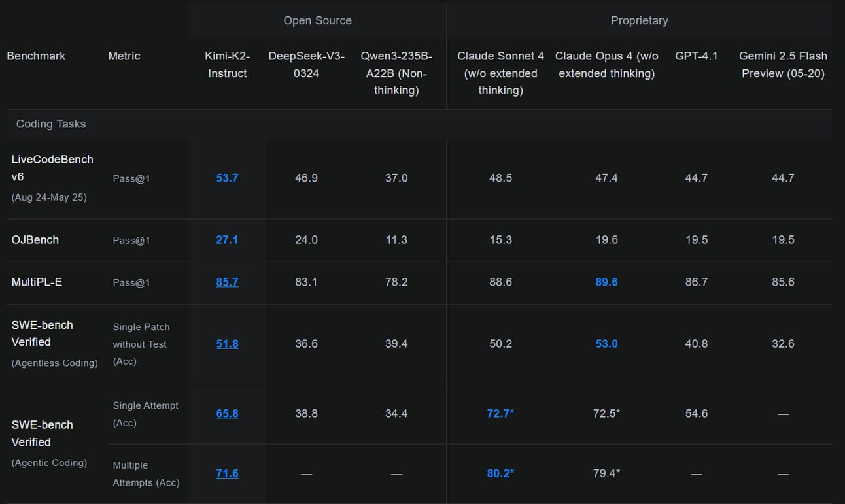Select the 80.2* Claude Sonnet 4 score
This screenshot has height=504, width=845.
click(500, 473)
